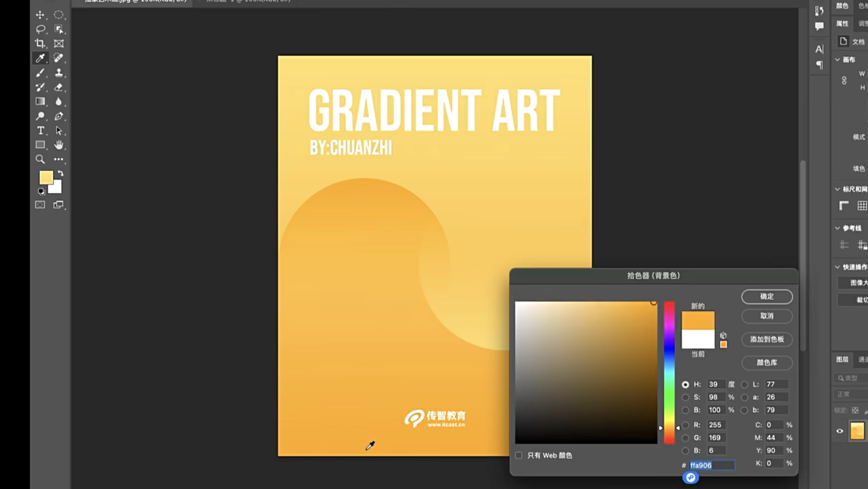The width and height of the screenshot is (868, 489).
Task: Select the Elliptical Marquee tool
Action: [x=59, y=15]
